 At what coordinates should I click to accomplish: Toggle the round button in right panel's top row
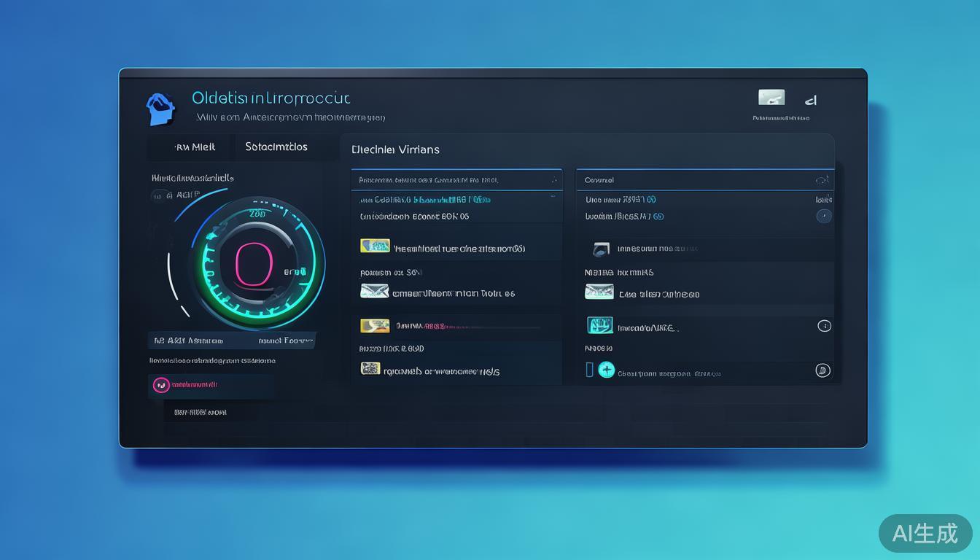point(823,216)
